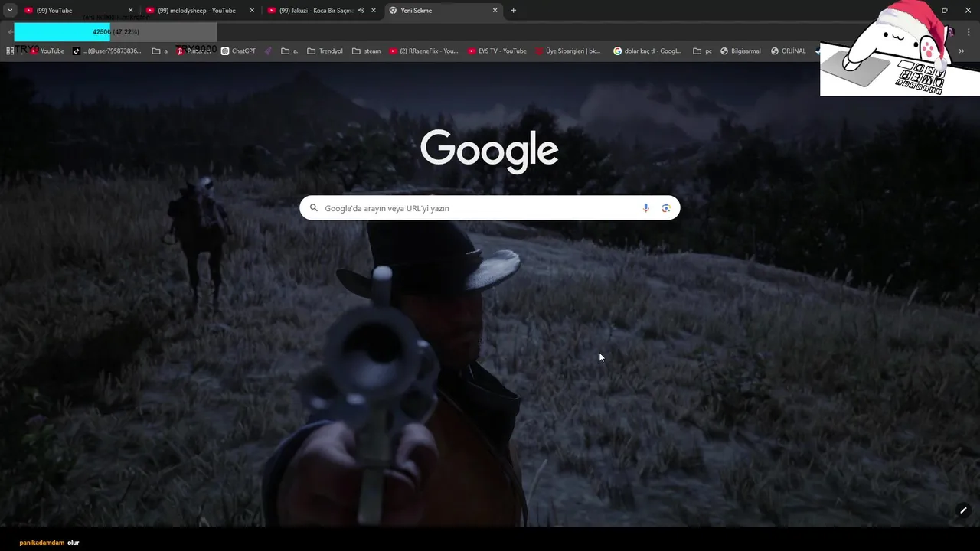This screenshot has height=551, width=980.
Task: Open the ChatGPT bookmark
Action: [x=238, y=51]
